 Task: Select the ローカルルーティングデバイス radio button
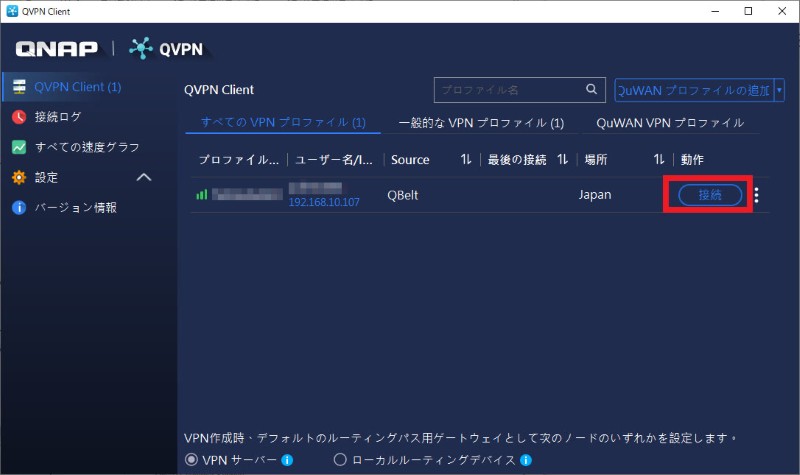[x=339, y=460]
